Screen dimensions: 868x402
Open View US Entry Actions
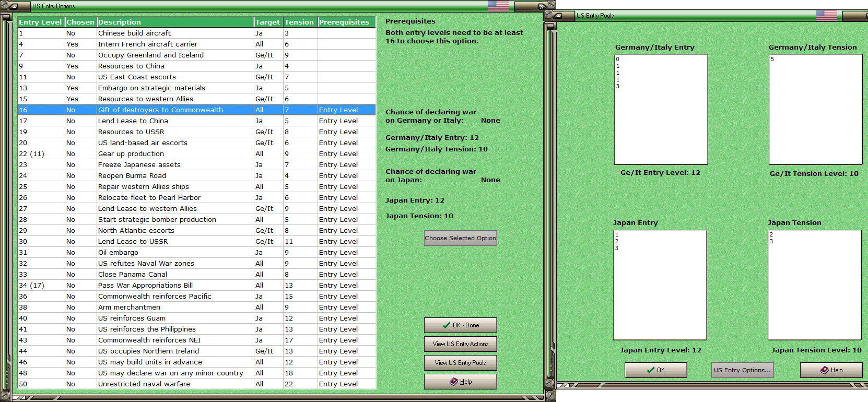click(461, 344)
